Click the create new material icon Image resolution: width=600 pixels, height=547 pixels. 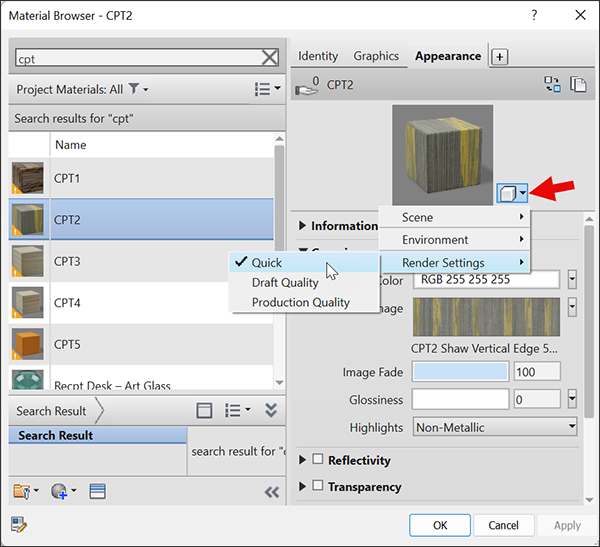tap(59, 491)
